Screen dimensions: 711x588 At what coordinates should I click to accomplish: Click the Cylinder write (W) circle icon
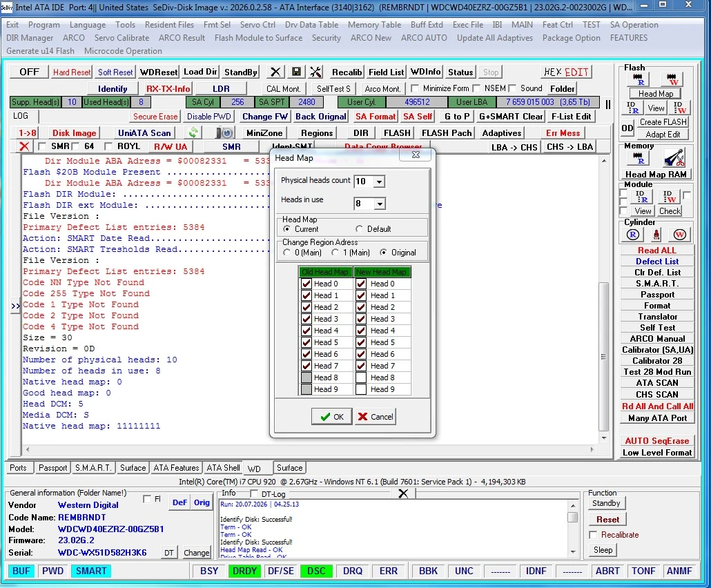point(679,235)
